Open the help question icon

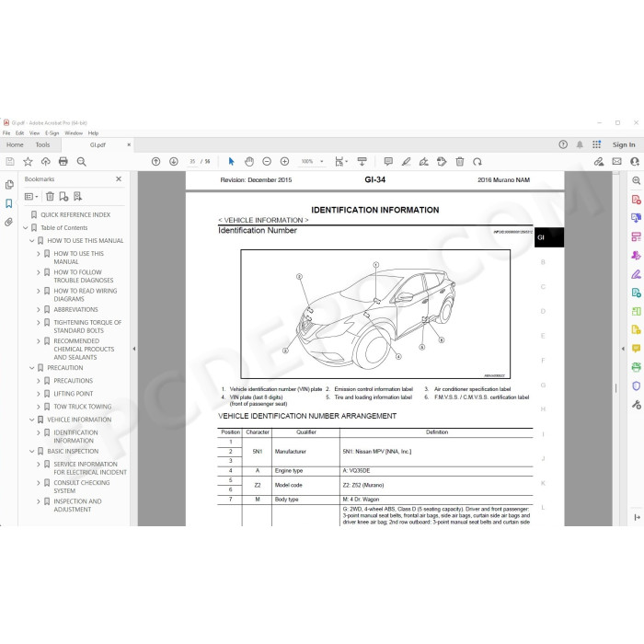(x=563, y=144)
